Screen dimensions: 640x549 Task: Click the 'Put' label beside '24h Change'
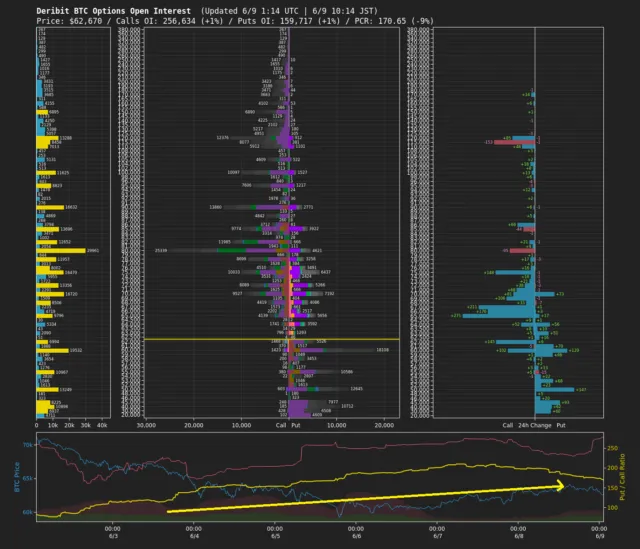click(561, 425)
